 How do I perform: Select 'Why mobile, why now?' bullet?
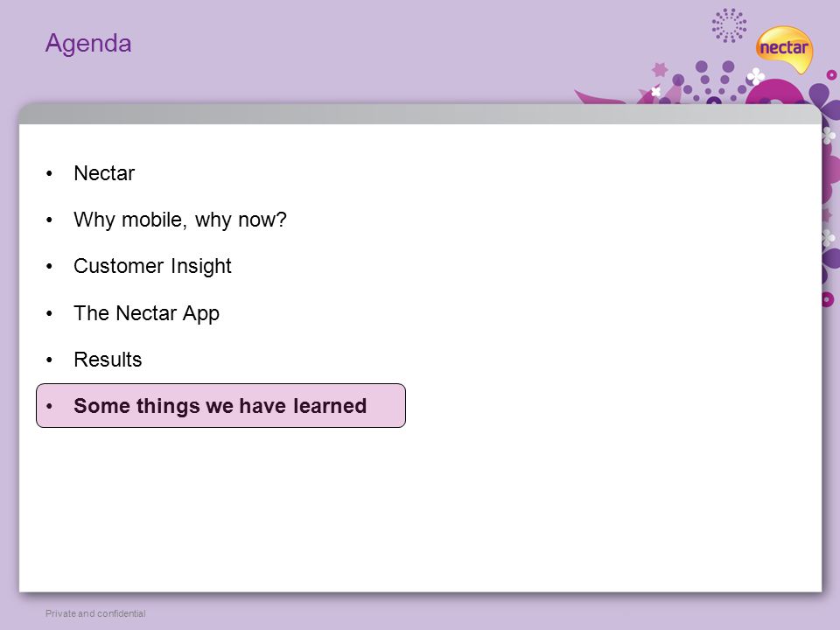[x=180, y=220]
